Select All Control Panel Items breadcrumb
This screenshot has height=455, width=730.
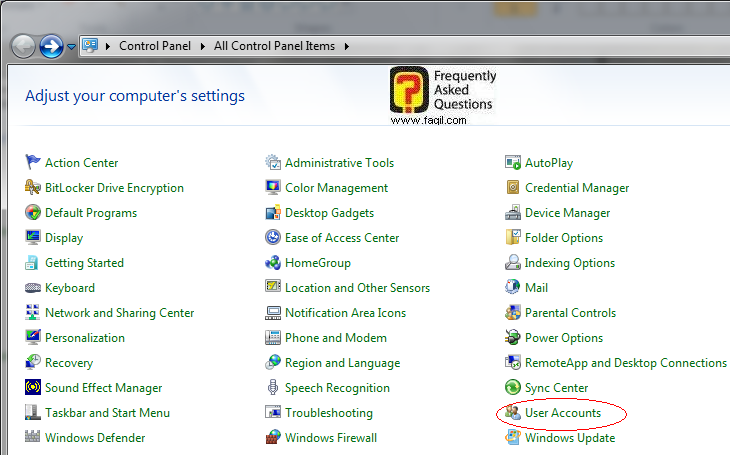pyautogui.click(x=276, y=46)
